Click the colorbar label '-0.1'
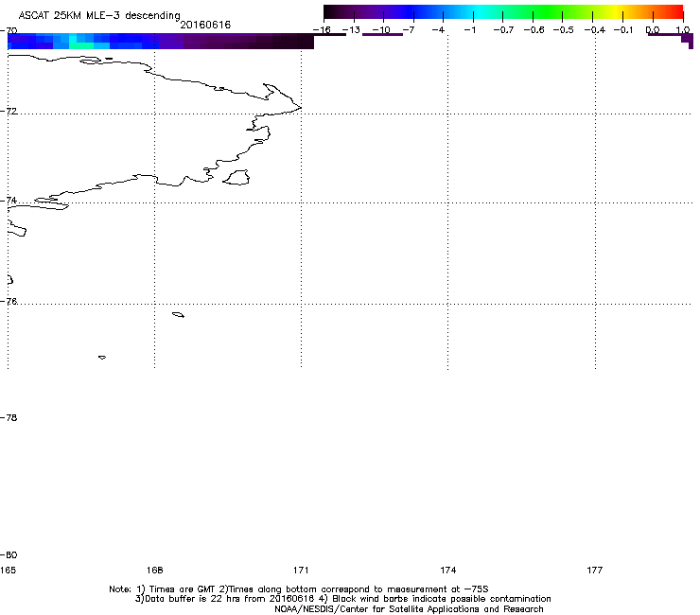Viewport: 700px width, 615px height. tap(623, 30)
